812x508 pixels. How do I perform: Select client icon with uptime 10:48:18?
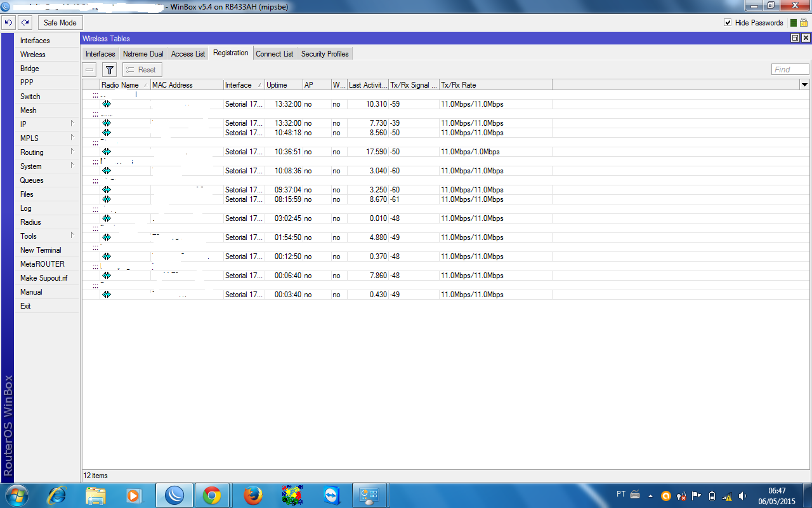107,133
